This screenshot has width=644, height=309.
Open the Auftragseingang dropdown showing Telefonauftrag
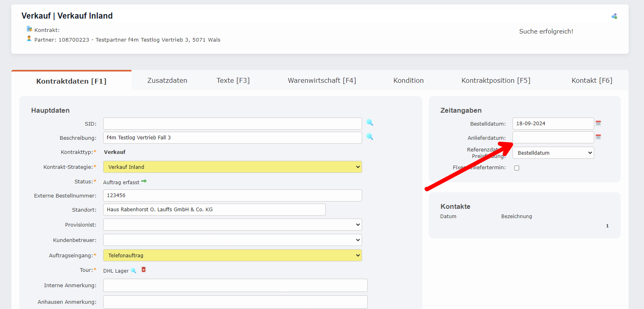point(232,255)
